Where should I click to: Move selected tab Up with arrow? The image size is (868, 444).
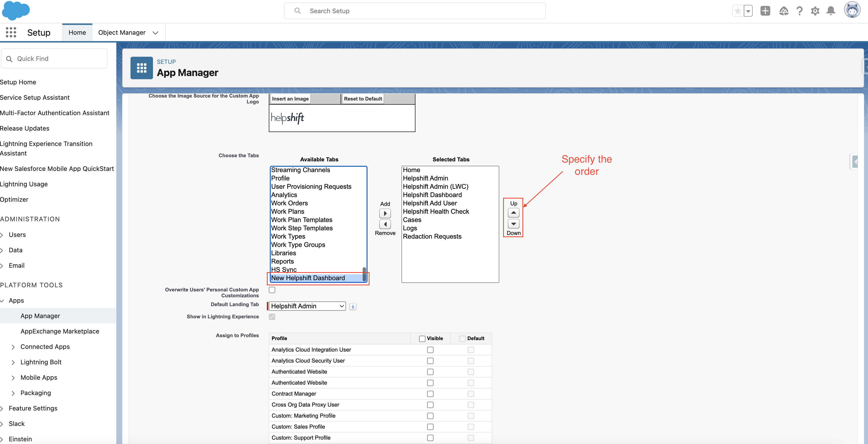click(513, 213)
